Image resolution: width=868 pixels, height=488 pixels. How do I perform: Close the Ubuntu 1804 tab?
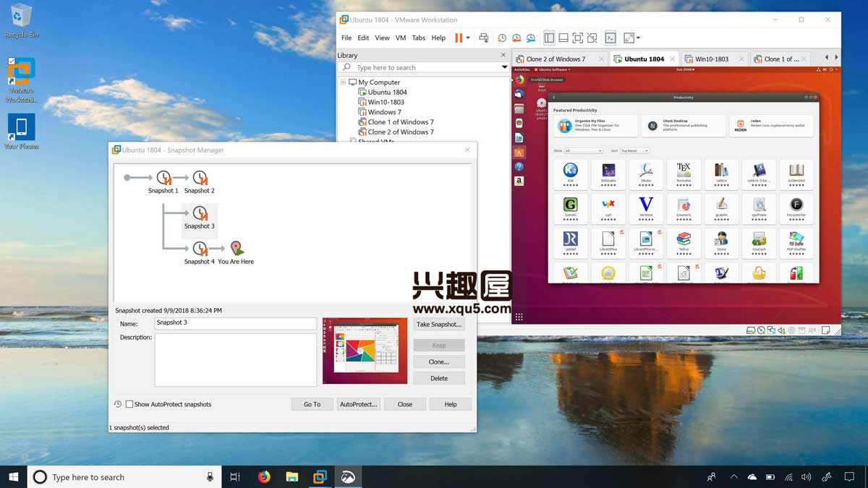click(672, 59)
